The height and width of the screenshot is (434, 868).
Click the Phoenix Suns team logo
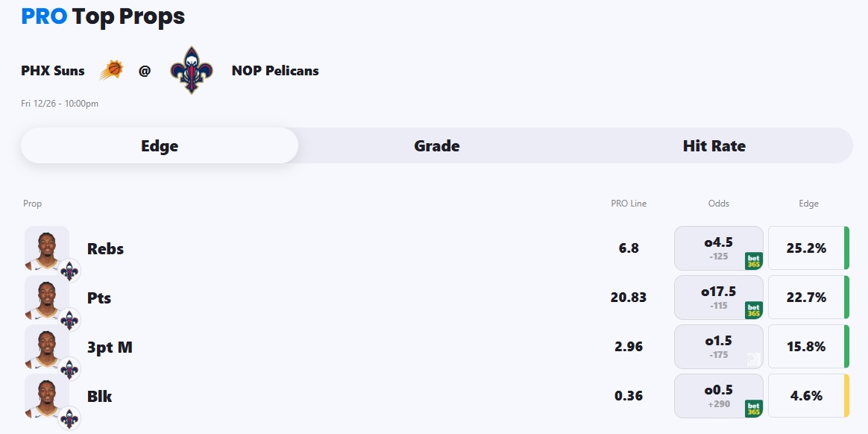[x=111, y=71]
